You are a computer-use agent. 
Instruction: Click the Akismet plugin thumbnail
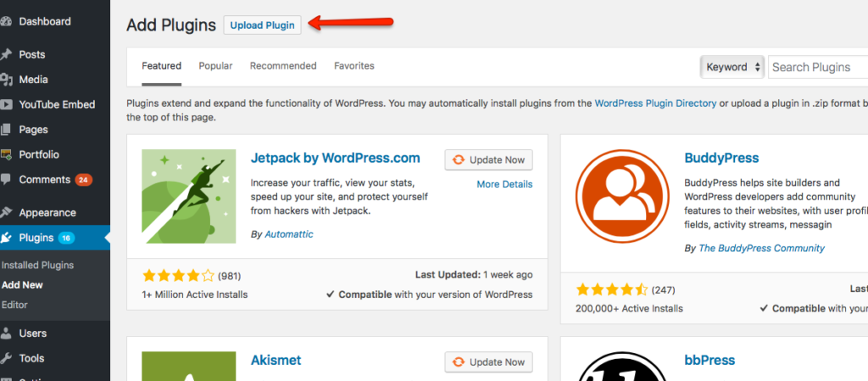coord(189,366)
